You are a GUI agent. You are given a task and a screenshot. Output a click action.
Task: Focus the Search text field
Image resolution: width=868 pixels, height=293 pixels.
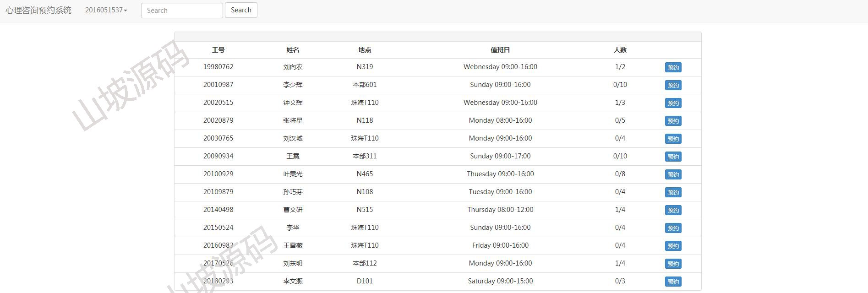182,11
